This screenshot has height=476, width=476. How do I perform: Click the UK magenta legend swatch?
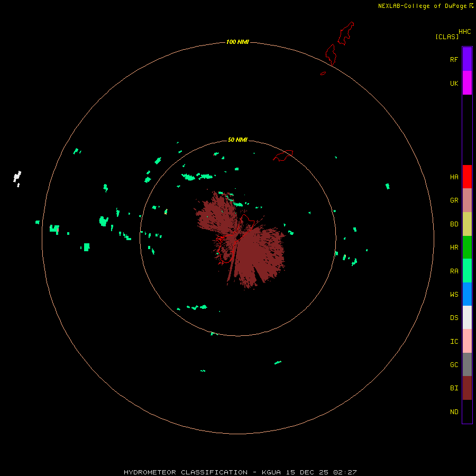pos(467,83)
